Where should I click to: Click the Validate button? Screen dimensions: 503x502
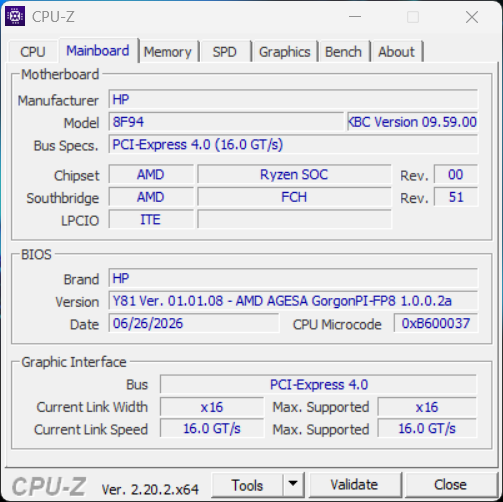(354, 485)
